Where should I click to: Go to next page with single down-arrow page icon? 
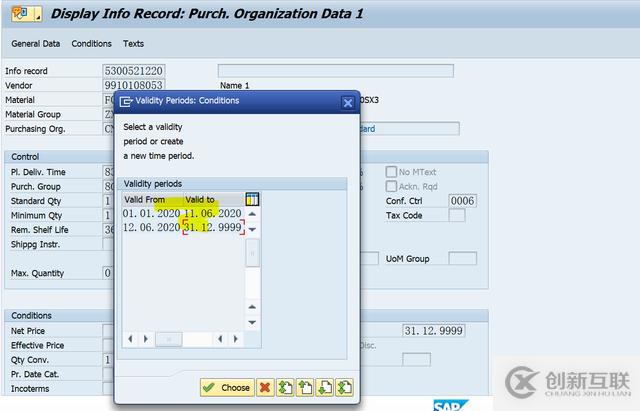325,387
